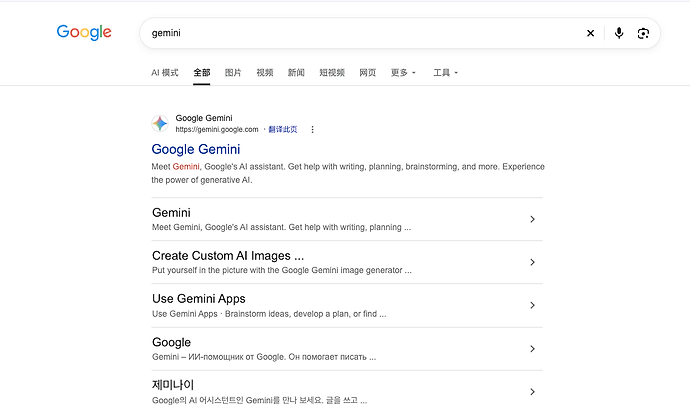Expand chevron on the Gemini sitelink row
This screenshot has width=690, height=405.
(x=532, y=219)
